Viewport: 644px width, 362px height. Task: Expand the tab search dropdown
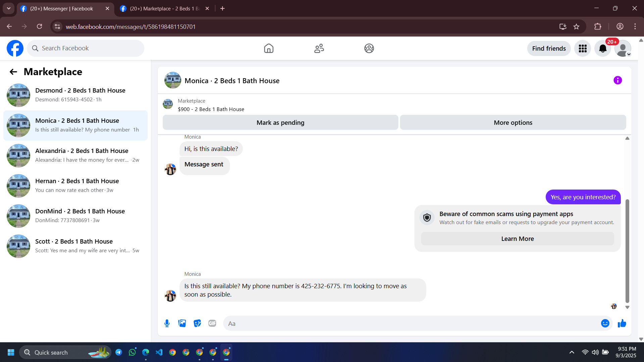[9, 9]
